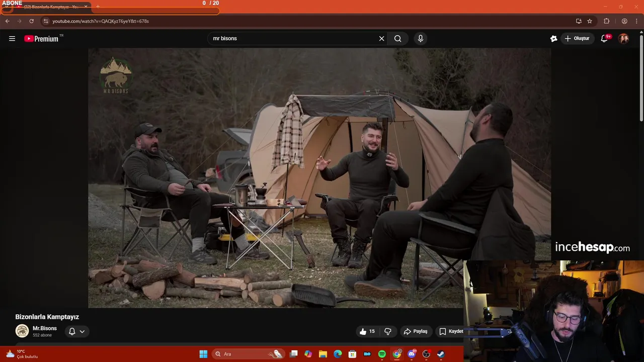
Task: Open Spotify from the taskbar
Action: [x=382, y=354]
